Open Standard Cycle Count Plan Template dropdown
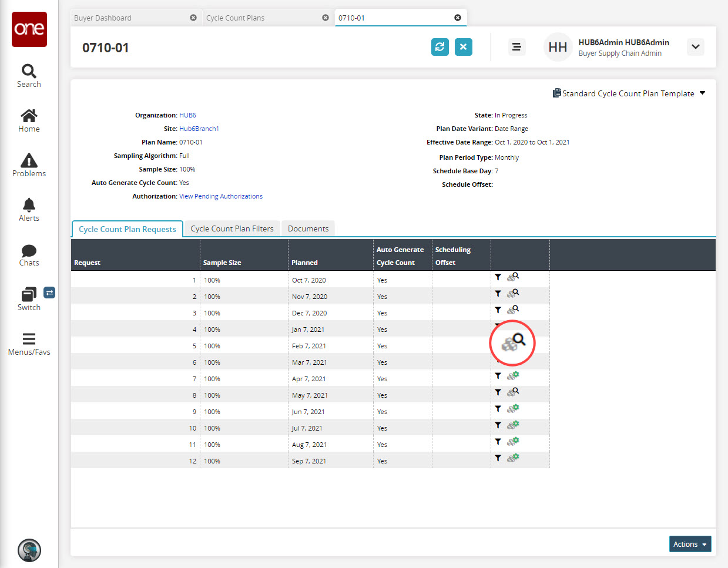The image size is (728, 568). pos(629,93)
